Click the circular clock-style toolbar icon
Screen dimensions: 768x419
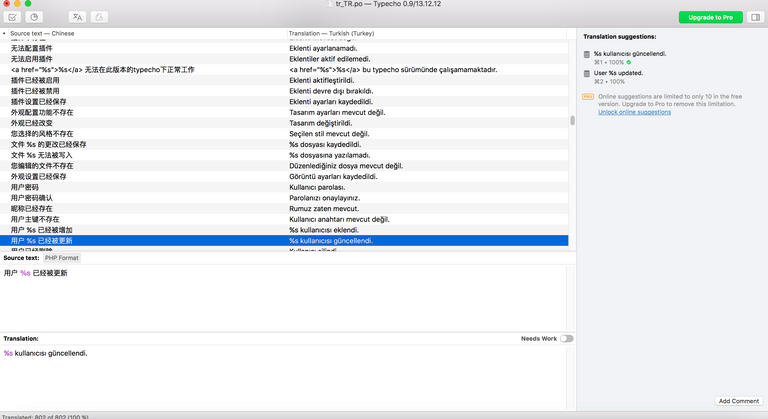(34, 17)
